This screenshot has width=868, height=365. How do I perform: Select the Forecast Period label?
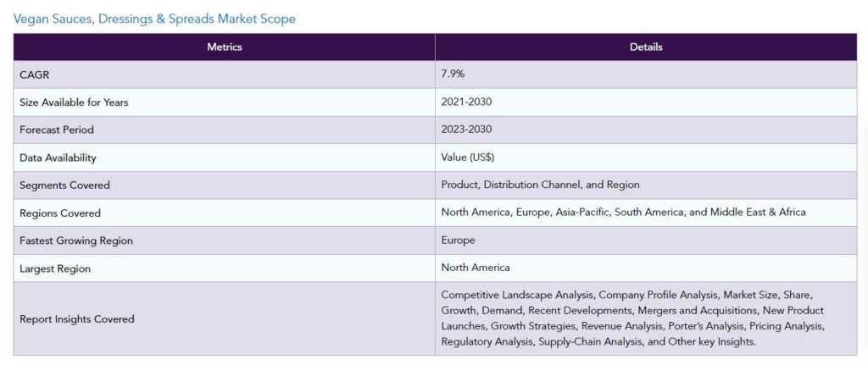pos(57,130)
